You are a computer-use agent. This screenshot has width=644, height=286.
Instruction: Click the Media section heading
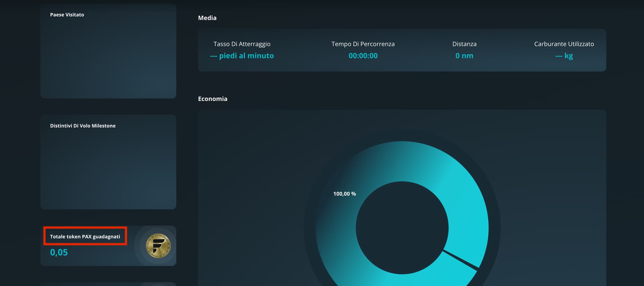(x=207, y=18)
